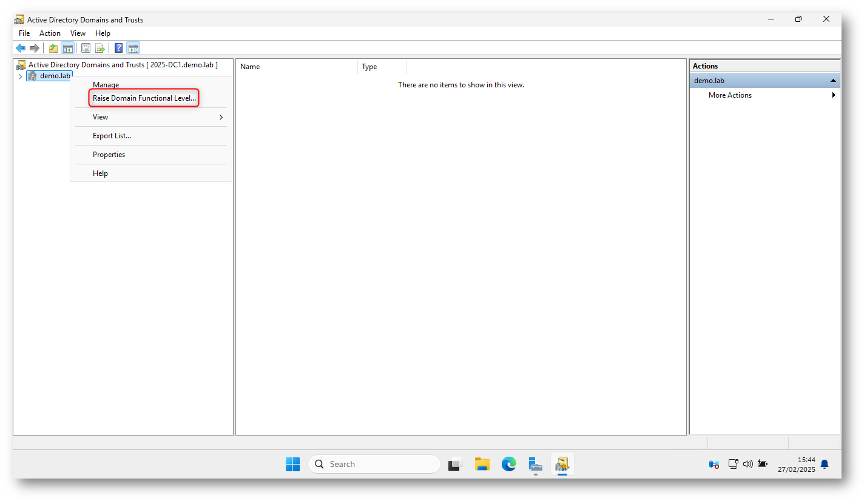Click the demo.lab domain icon in the tree
Image resolution: width=867 pixels, height=504 pixels.
[32, 76]
